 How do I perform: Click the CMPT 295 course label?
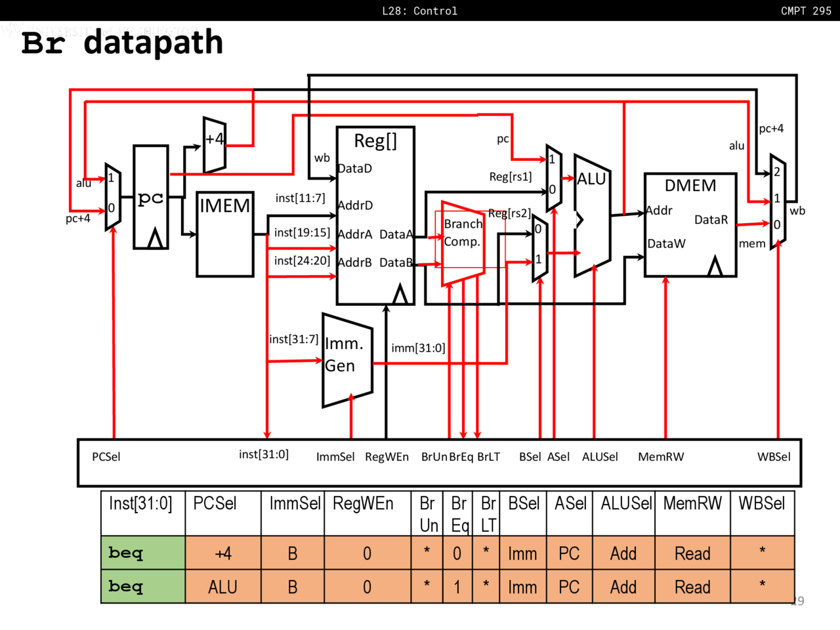[x=806, y=10]
